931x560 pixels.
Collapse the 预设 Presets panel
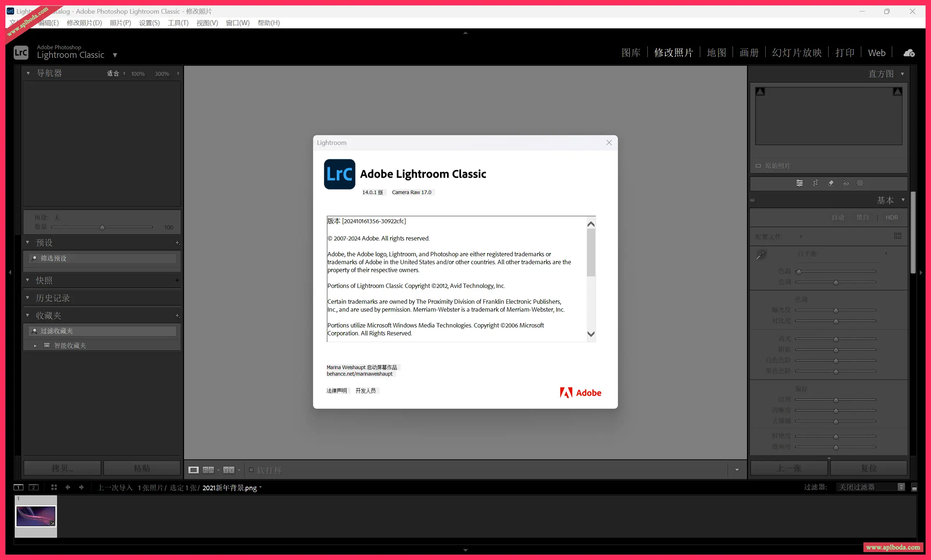coord(28,242)
